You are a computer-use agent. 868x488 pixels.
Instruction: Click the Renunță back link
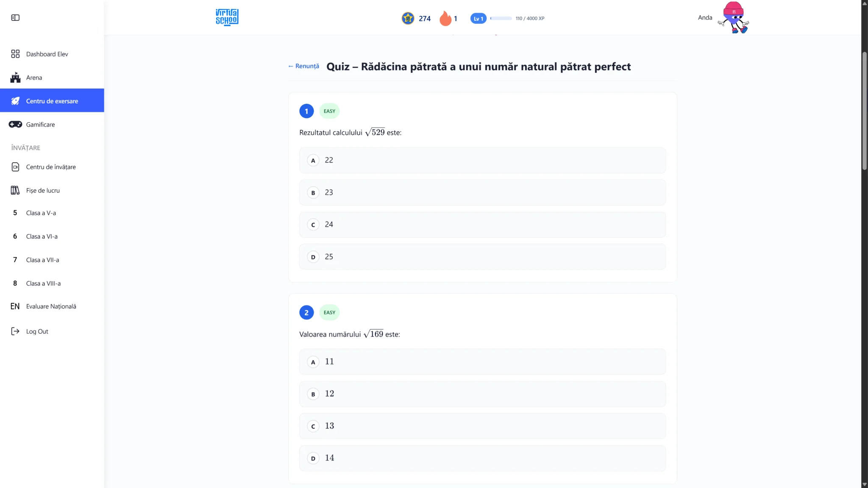[303, 66]
